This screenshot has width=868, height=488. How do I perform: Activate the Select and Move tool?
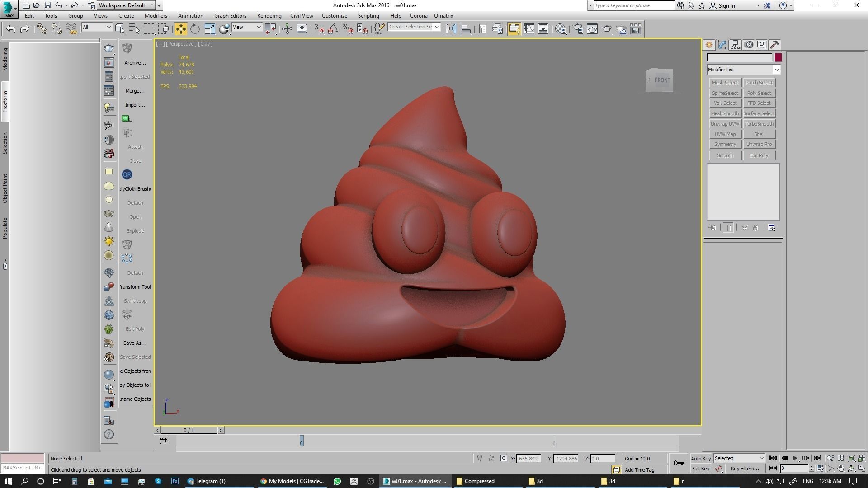click(180, 29)
